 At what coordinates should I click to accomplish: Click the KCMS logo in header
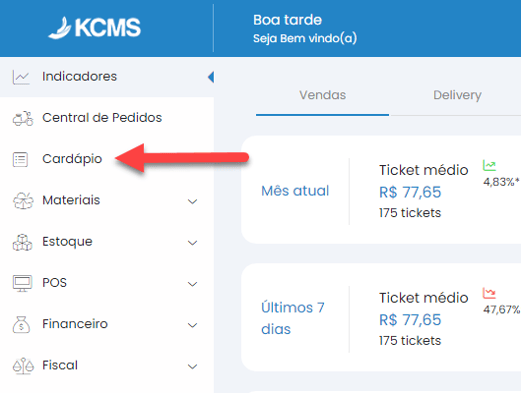tap(95, 27)
